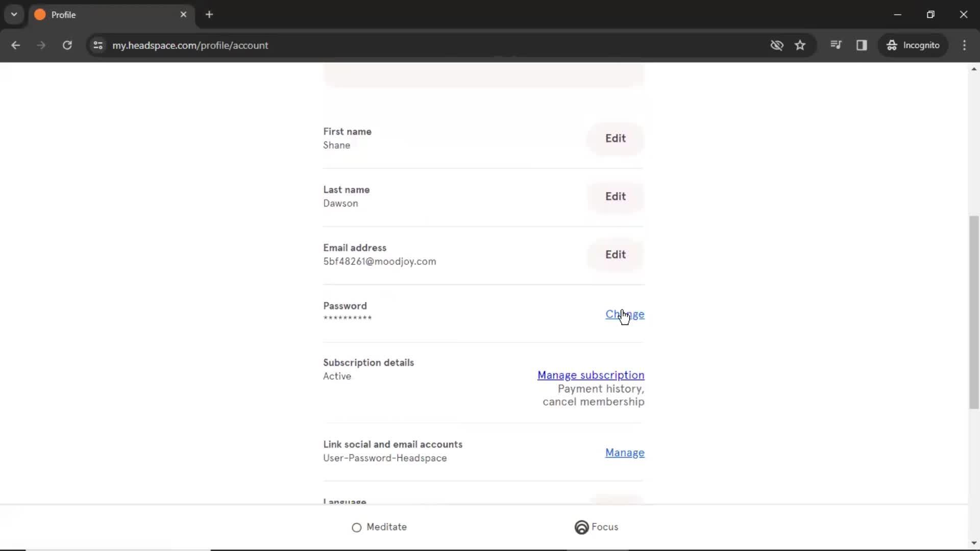Click the Meditate circle icon

coord(356,528)
